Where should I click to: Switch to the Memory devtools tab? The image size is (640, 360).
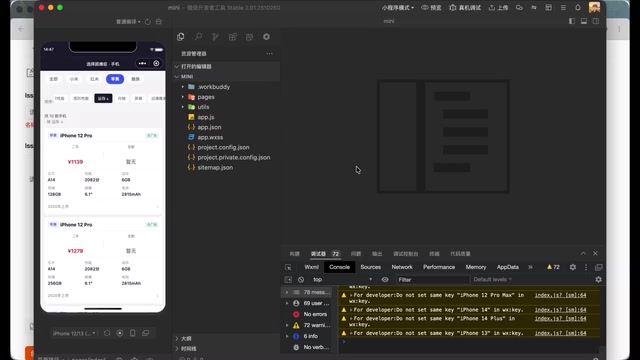pyautogui.click(x=476, y=267)
